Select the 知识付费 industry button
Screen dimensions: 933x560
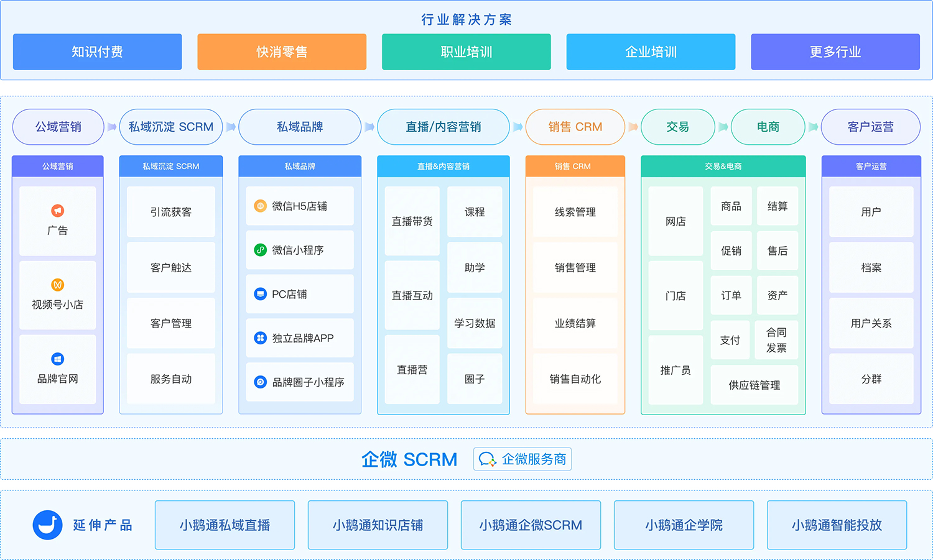click(x=97, y=52)
